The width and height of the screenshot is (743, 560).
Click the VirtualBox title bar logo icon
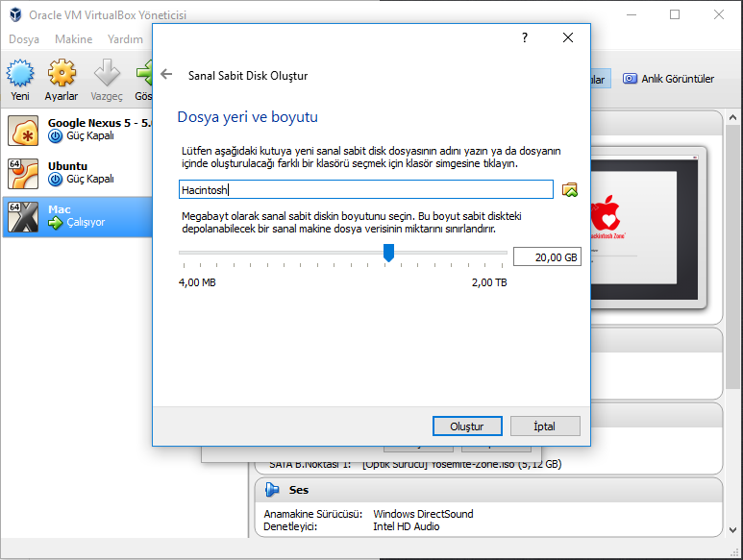(x=15, y=14)
